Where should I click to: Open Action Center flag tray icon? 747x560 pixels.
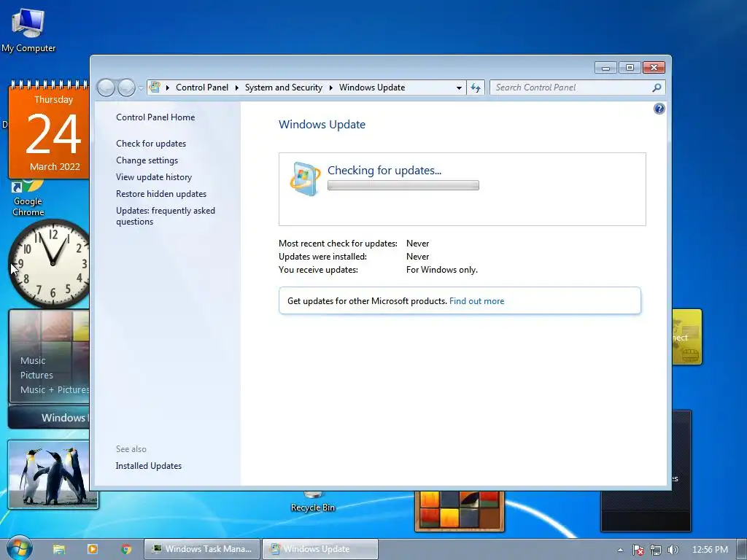coord(638,550)
